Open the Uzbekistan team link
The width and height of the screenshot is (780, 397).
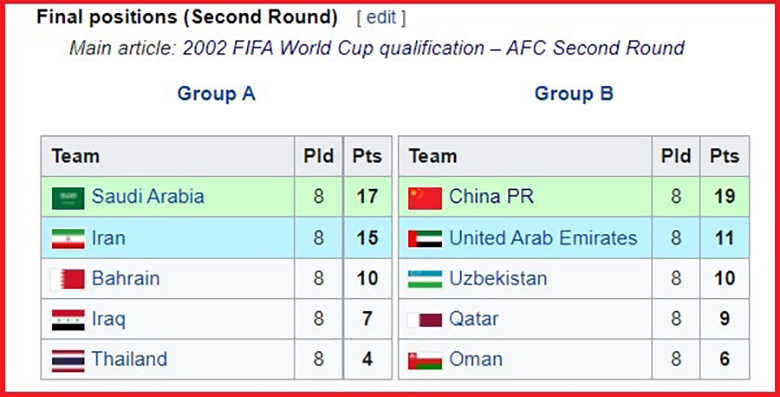tap(498, 279)
